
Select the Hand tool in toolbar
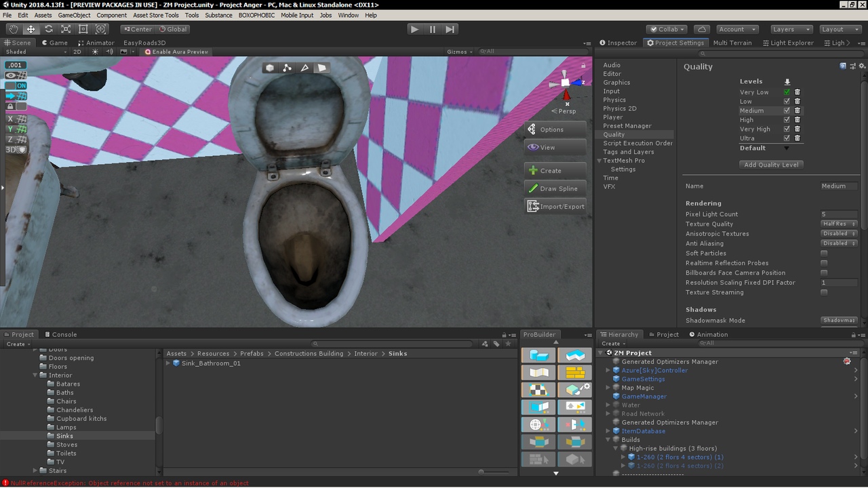click(14, 29)
